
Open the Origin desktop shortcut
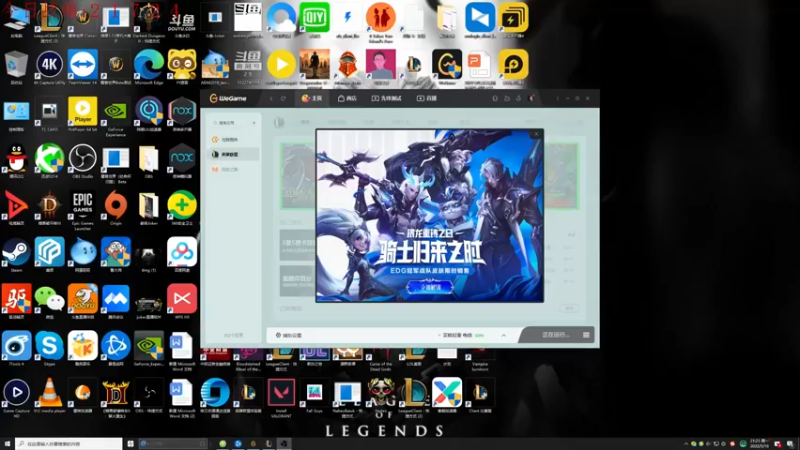click(x=116, y=208)
